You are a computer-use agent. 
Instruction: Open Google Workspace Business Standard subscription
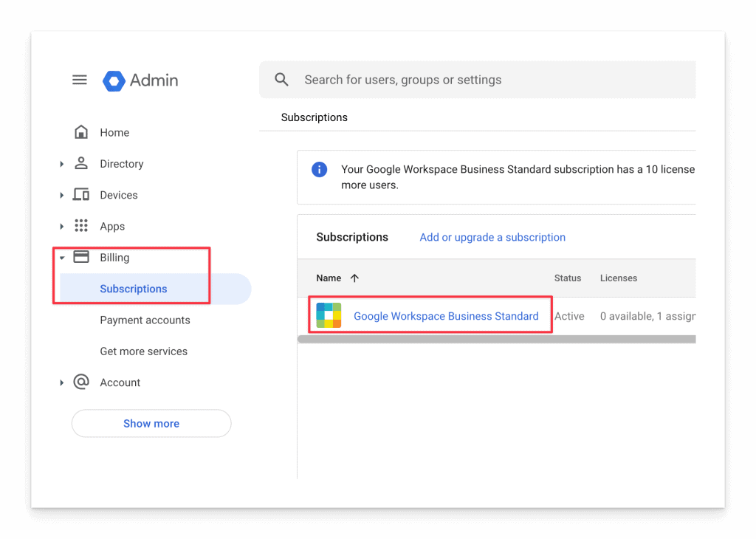446,316
